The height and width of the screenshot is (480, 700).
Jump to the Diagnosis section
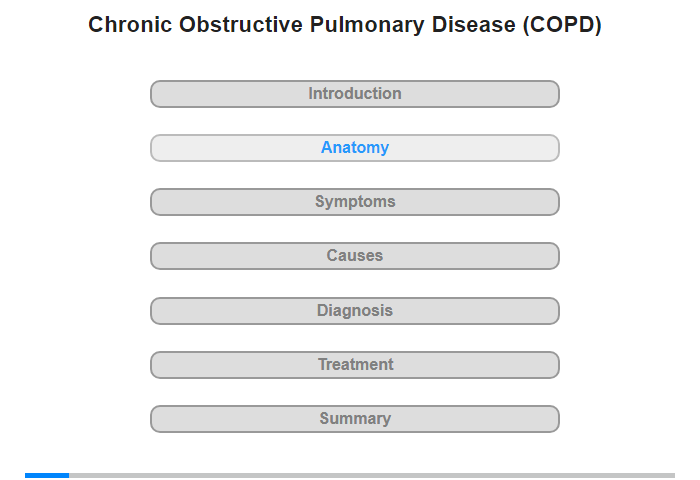pos(355,311)
